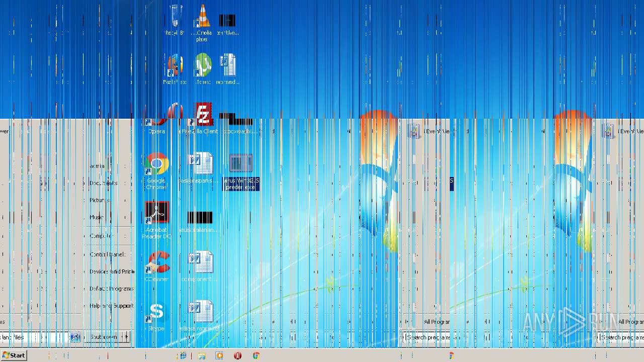The image size is (644, 362).
Task: Open Control Panel from Start menu
Action: [x=107, y=254]
